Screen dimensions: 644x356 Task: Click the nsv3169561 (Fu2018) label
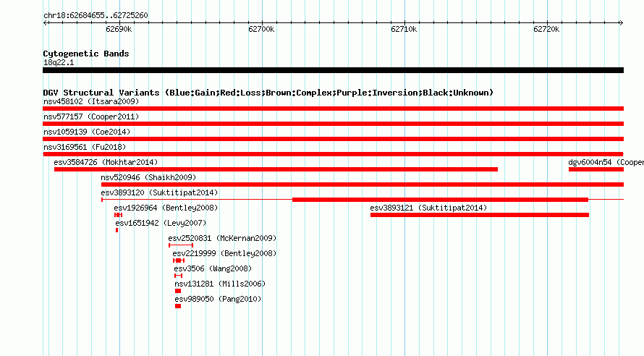point(85,147)
